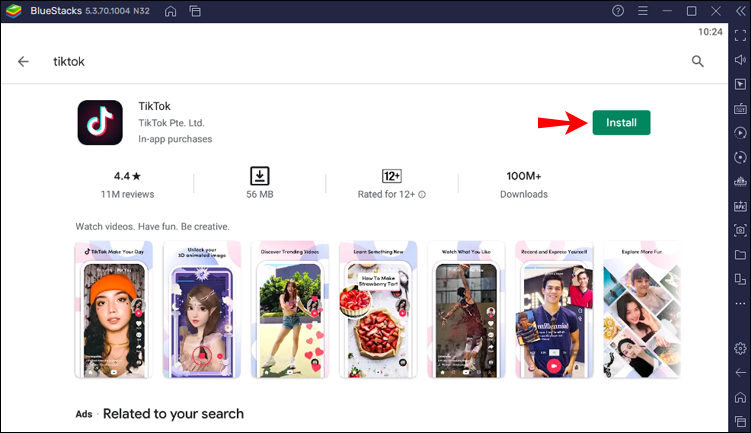The image size is (751, 433).
Task: Open the TikTok Make Your Day screenshot
Action: tap(114, 310)
